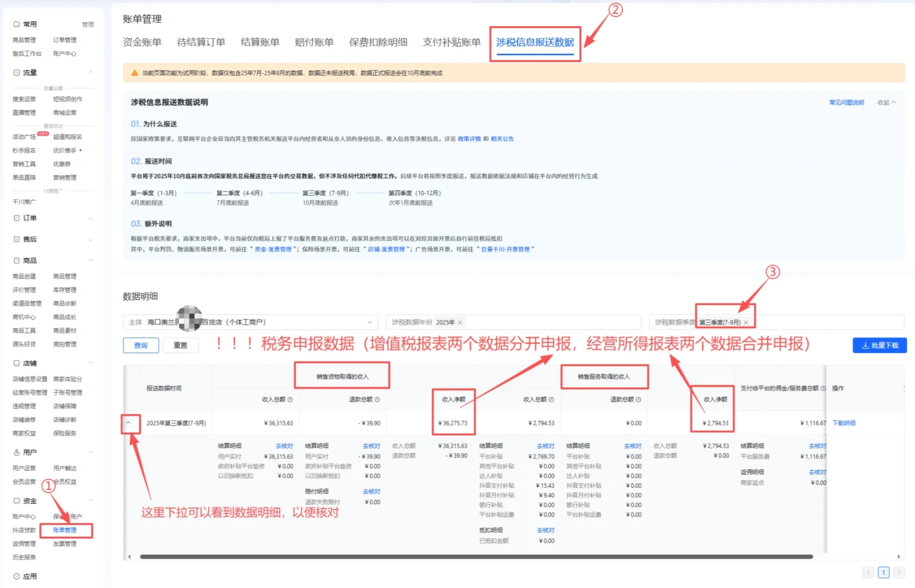Screen dimensions: 915x588
Task: Click the 批量下载 batch download button
Action: [879, 345]
